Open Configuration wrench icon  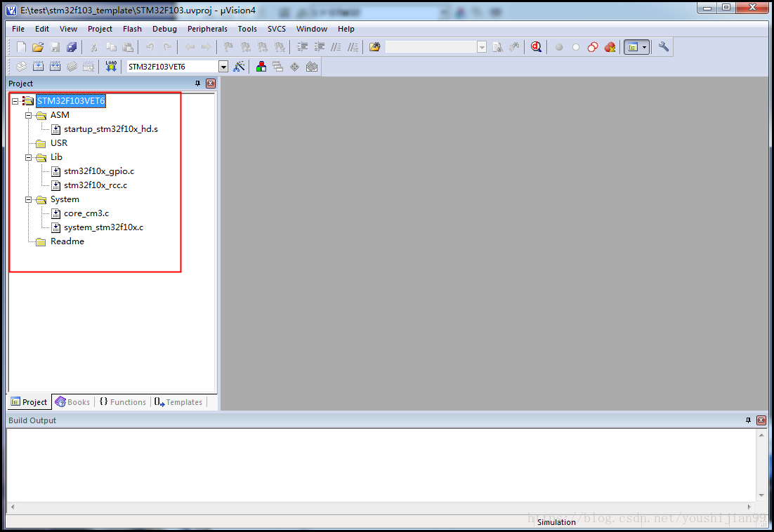(664, 47)
